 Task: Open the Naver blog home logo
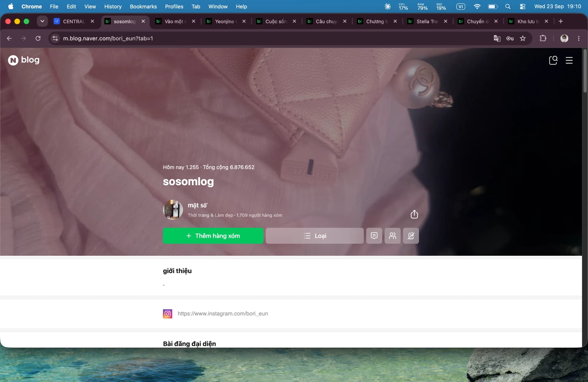pos(24,60)
